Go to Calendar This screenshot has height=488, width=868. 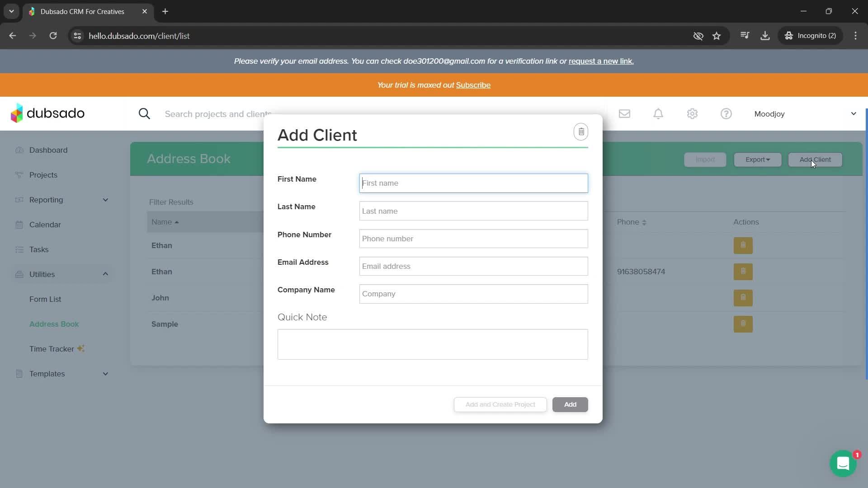45,225
